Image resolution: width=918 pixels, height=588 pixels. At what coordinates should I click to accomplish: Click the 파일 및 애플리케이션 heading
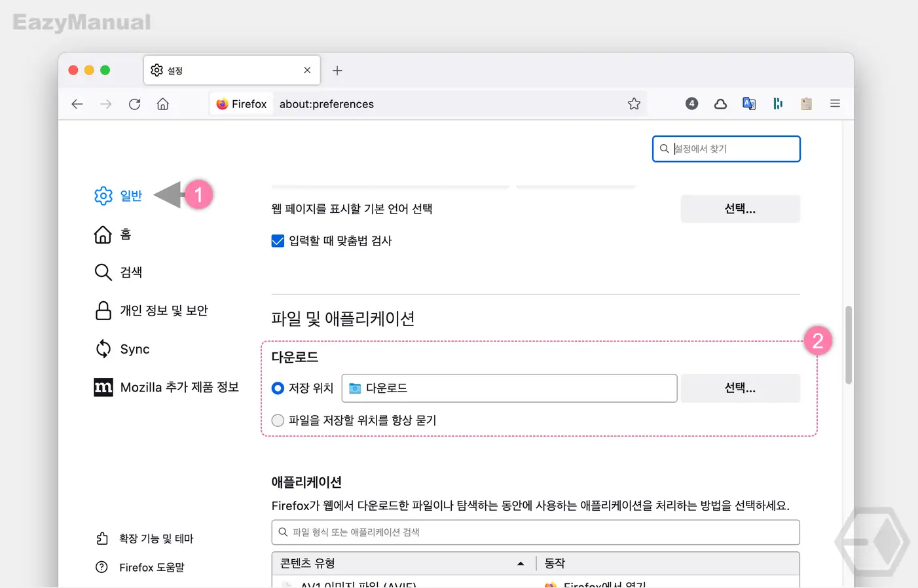[343, 319]
